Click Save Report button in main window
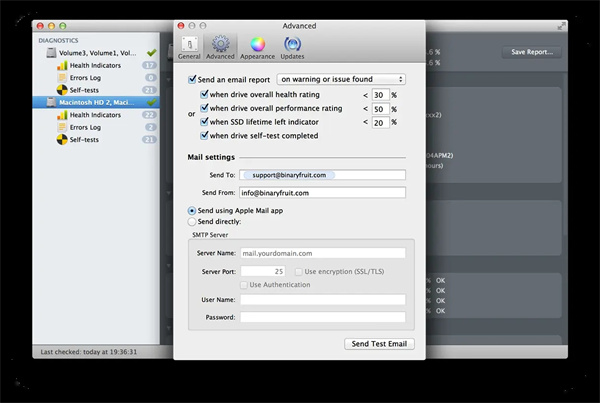The width and height of the screenshot is (600, 403). 532,52
